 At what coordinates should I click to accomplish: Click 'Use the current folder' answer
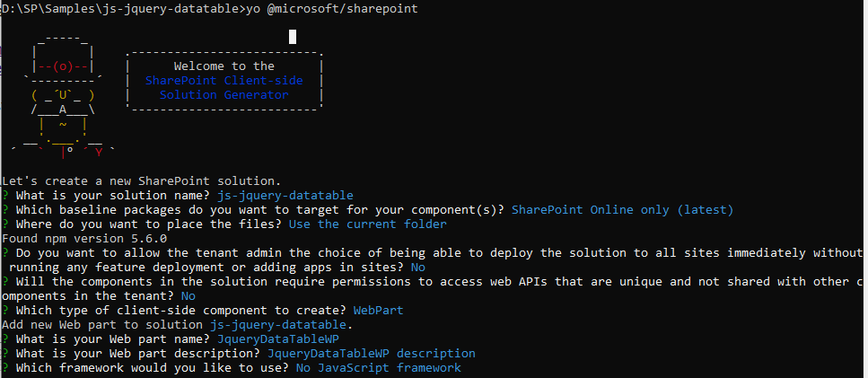click(x=367, y=224)
